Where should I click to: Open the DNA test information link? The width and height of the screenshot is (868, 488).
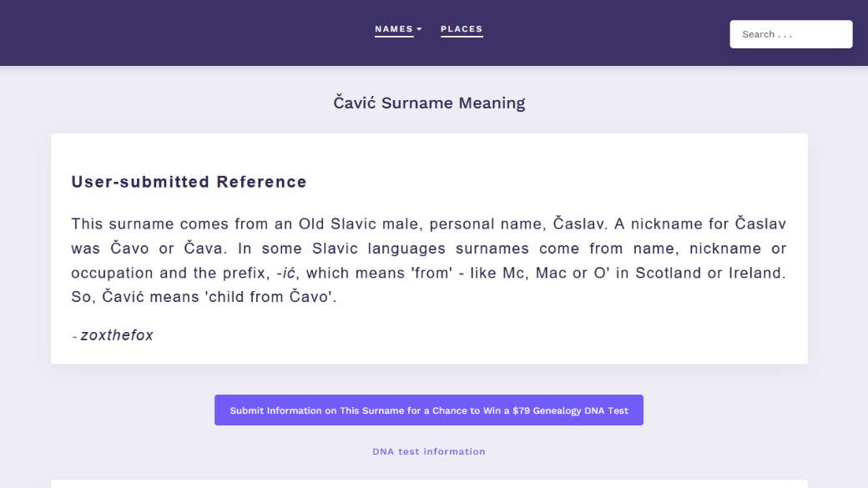pyautogui.click(x=429, y=451)
